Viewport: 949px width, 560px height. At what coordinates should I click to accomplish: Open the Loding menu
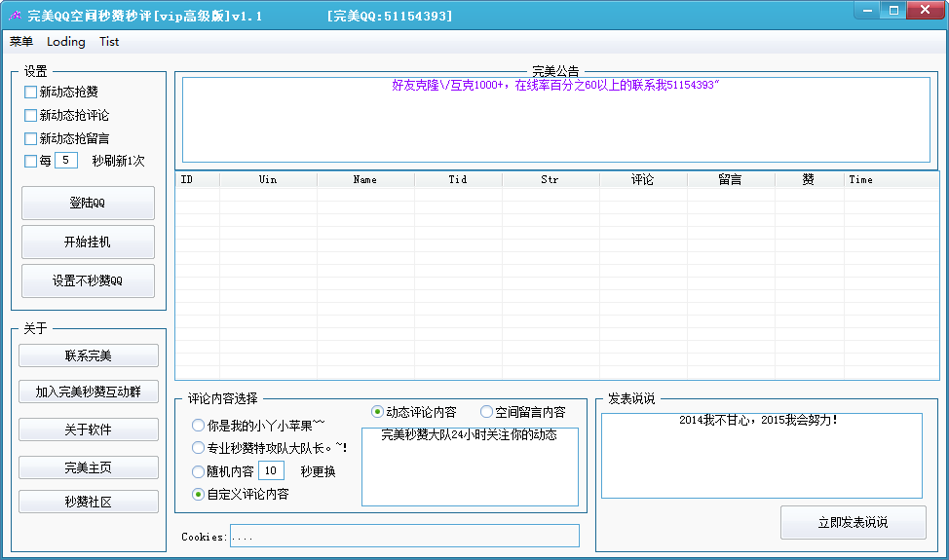(66, 42)
